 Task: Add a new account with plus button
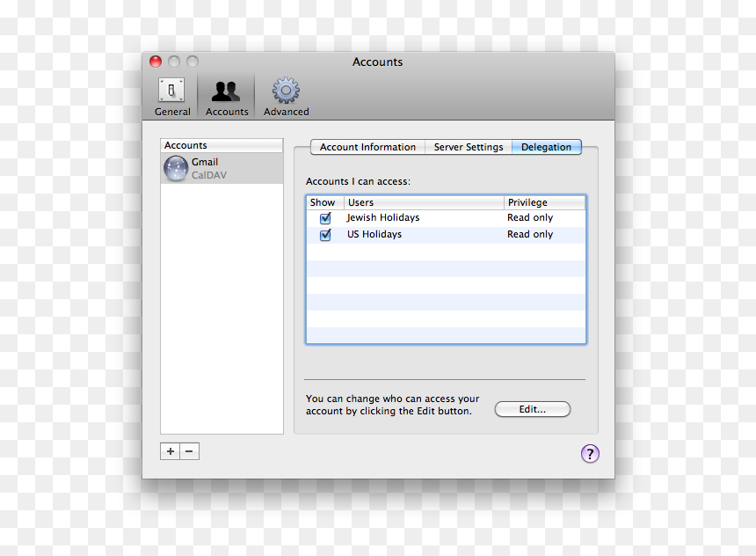(x=171, y=451)
